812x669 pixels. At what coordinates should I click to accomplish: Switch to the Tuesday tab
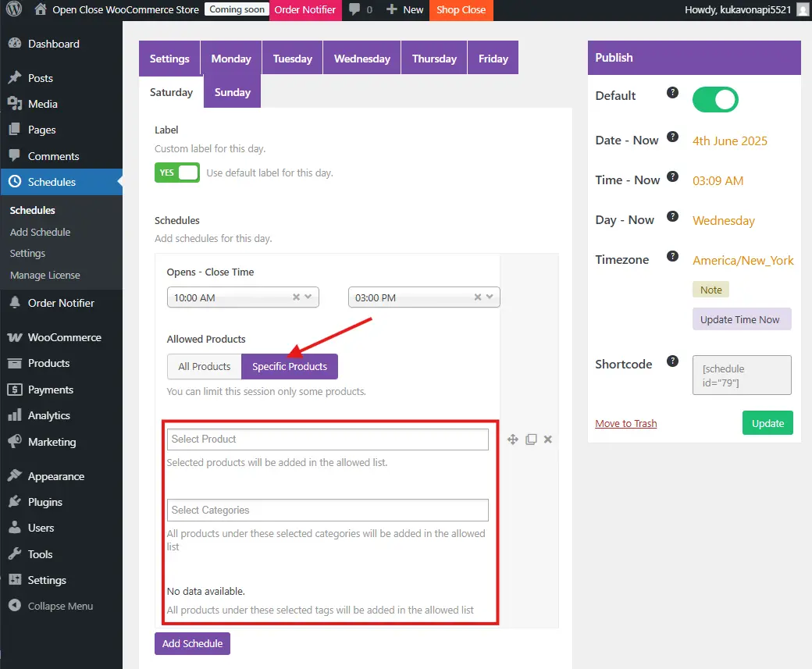point(293,58)
